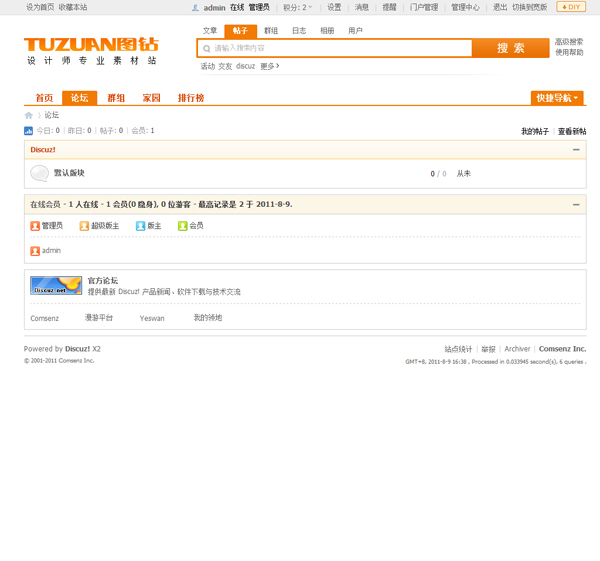The height and width of the screenshot is (561, 600).
Task: Click hot keyword 活动
Action: point(208,66)
